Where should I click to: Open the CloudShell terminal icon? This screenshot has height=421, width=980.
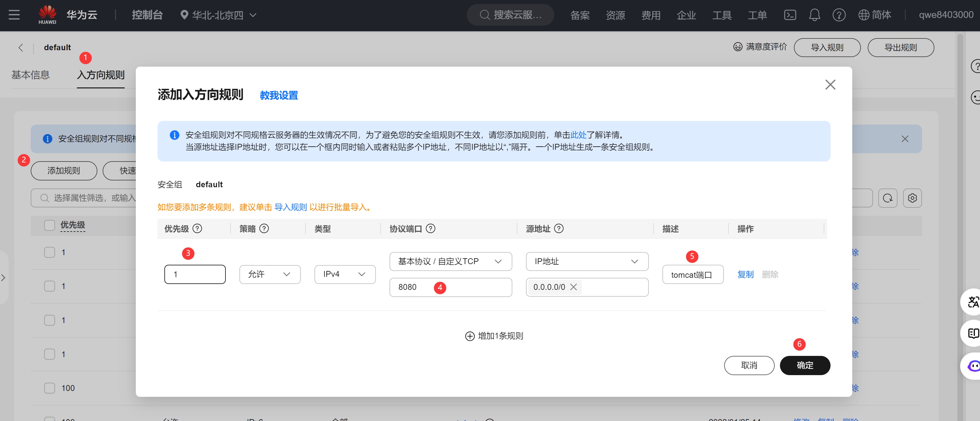coord(790,15)
